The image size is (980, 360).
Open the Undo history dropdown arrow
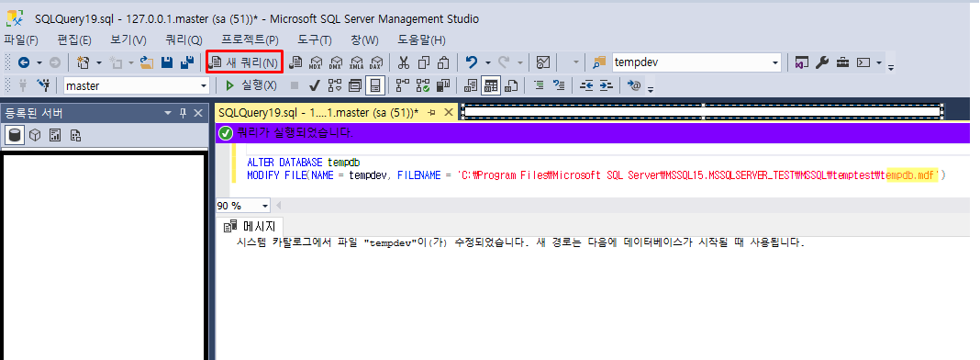(487, 62)
